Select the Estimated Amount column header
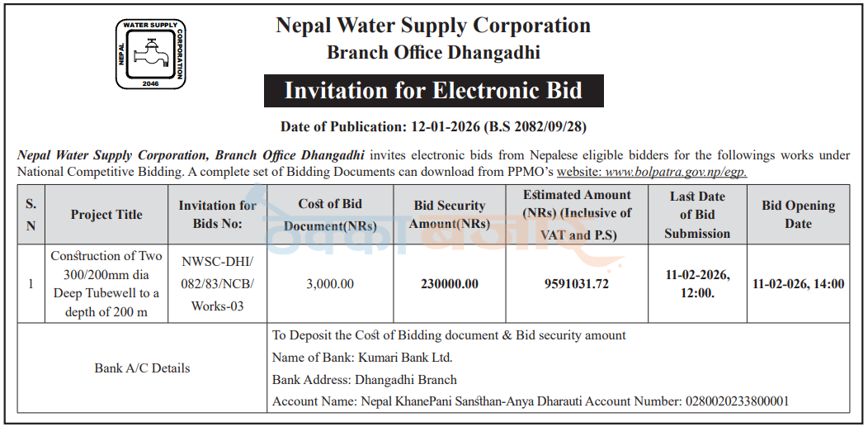The width and height of the screenshot is (868, 427). [577, 215]
